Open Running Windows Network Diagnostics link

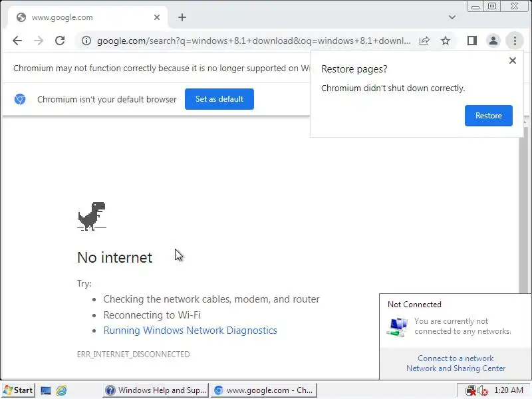tap(190, 331)
